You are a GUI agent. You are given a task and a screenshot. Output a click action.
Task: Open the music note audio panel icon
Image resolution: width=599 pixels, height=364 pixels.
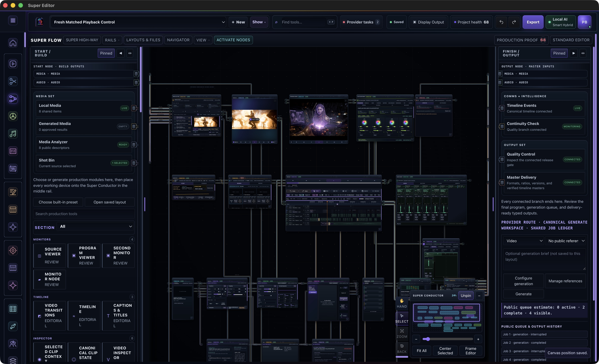coord(13,134)
